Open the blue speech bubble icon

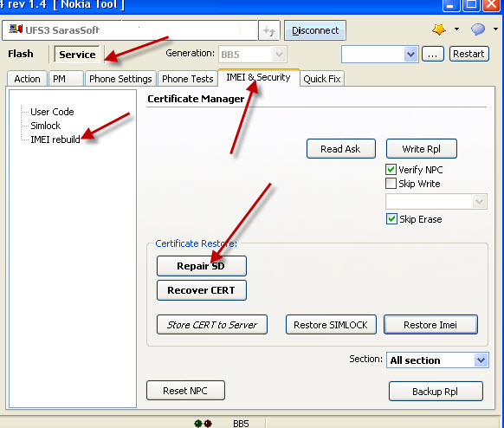tap(478, 29)
